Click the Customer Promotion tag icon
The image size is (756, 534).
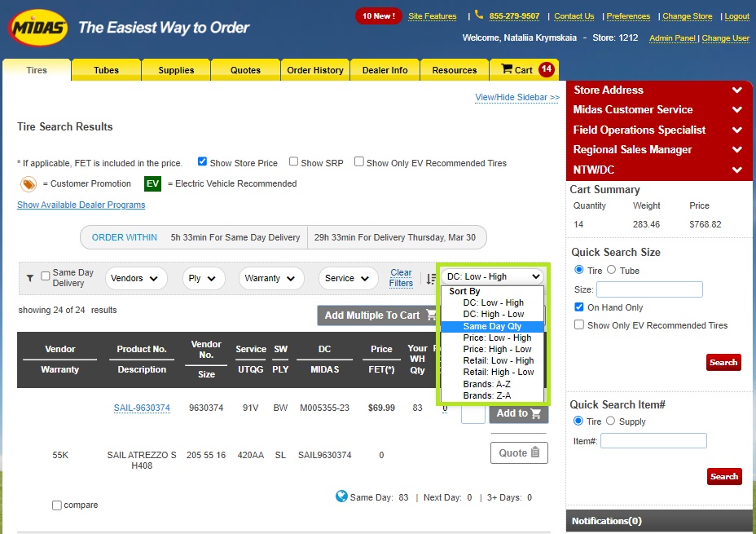tap(29, 183)
